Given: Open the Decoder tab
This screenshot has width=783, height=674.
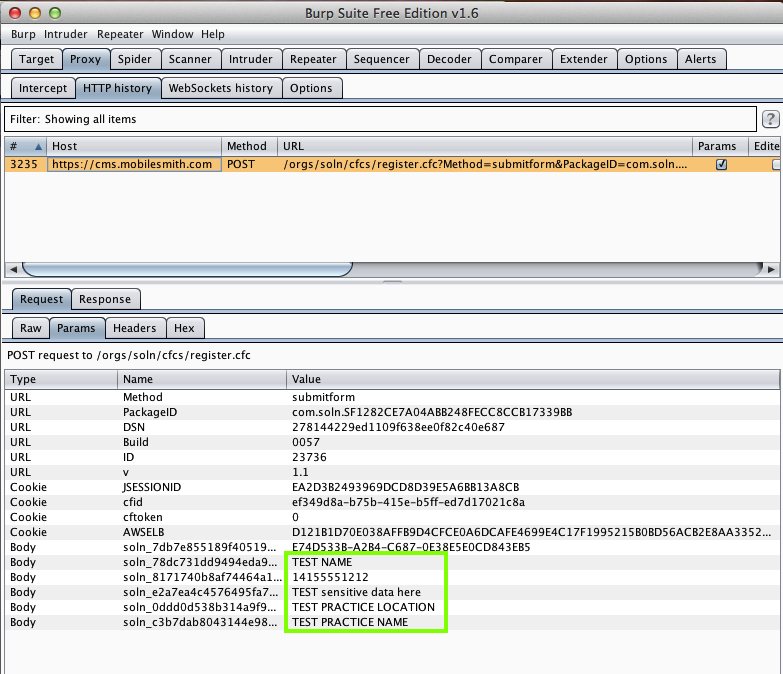Looking at the screenshot, I should click(449, 59).
